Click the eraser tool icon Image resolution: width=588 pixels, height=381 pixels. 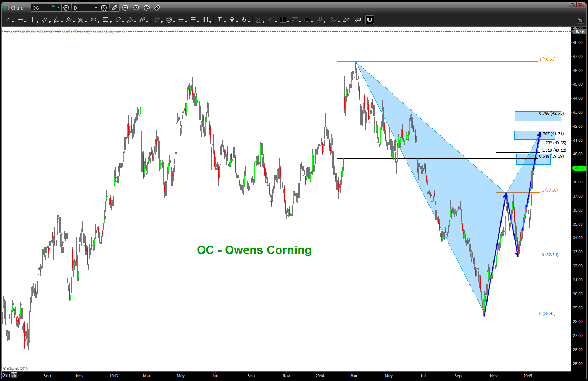point(346,20)
